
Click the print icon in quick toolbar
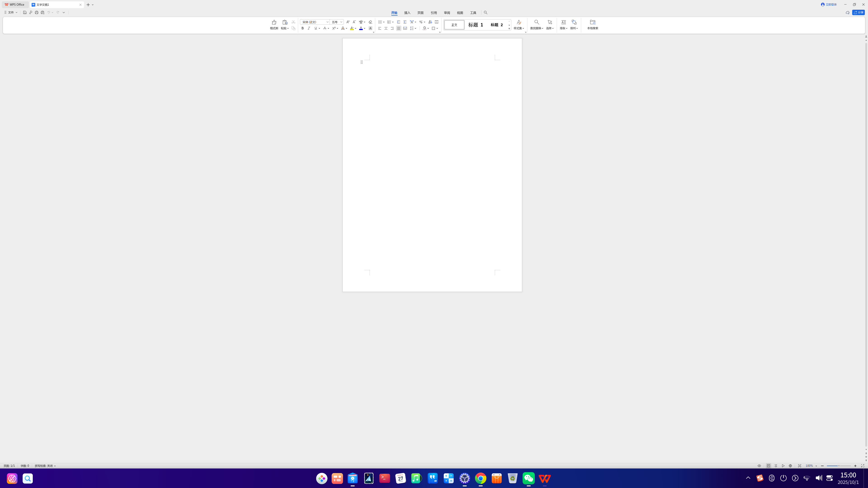click(x=36, y=12)
